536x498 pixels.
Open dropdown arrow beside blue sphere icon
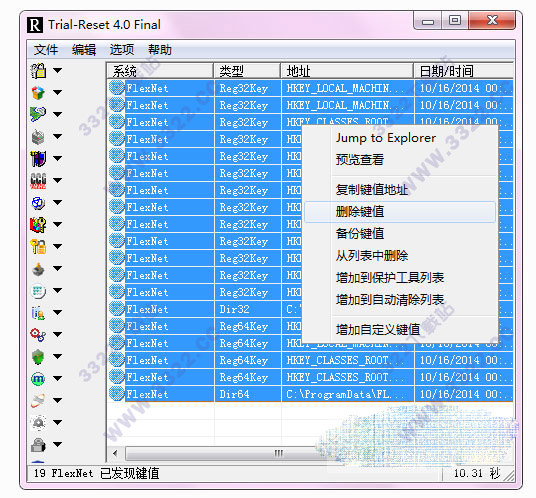[x=57, y=202]
